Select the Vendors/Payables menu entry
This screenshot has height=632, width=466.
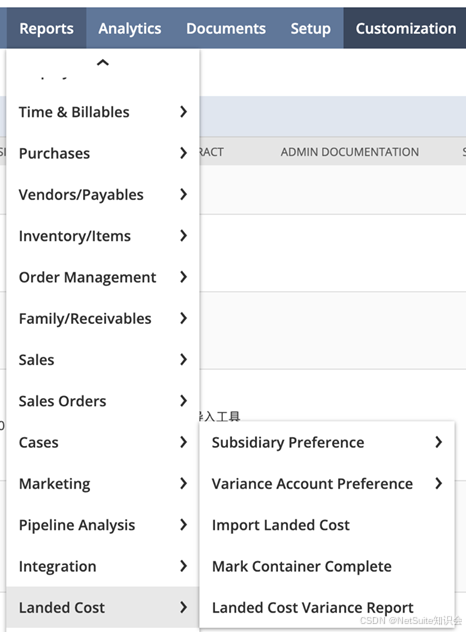coord(103,195)
